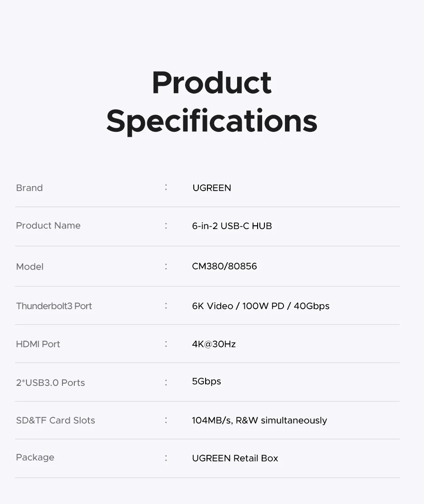
Task: Click the colon separator in Model row
Action: (166, 266)
